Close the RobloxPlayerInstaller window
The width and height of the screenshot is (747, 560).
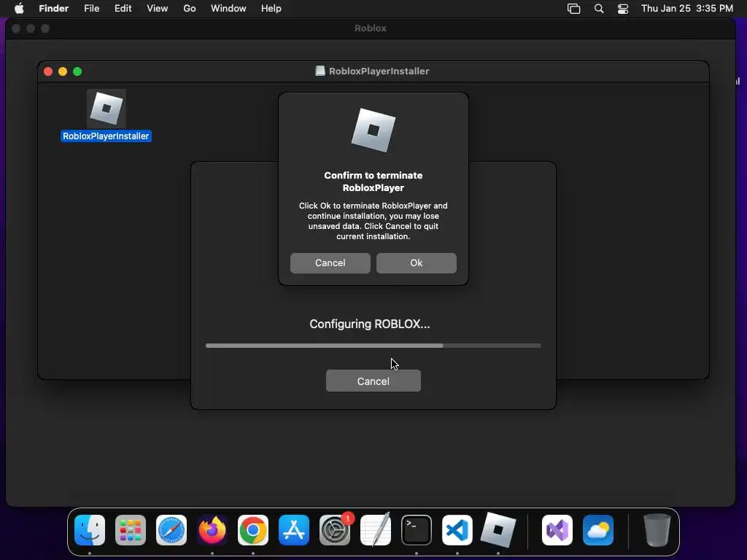pyautogui.click(x=48, y=71)
